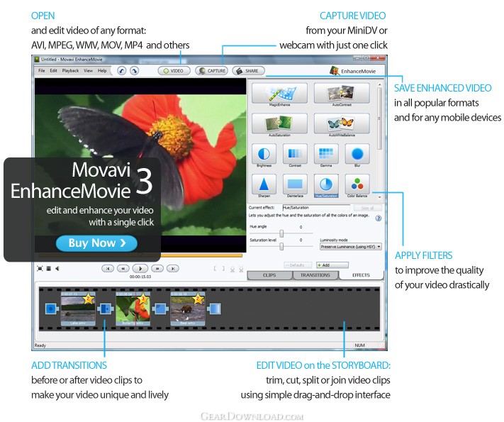
Task: Apply the MagicEnhance effect
Action: pos(279,94)
